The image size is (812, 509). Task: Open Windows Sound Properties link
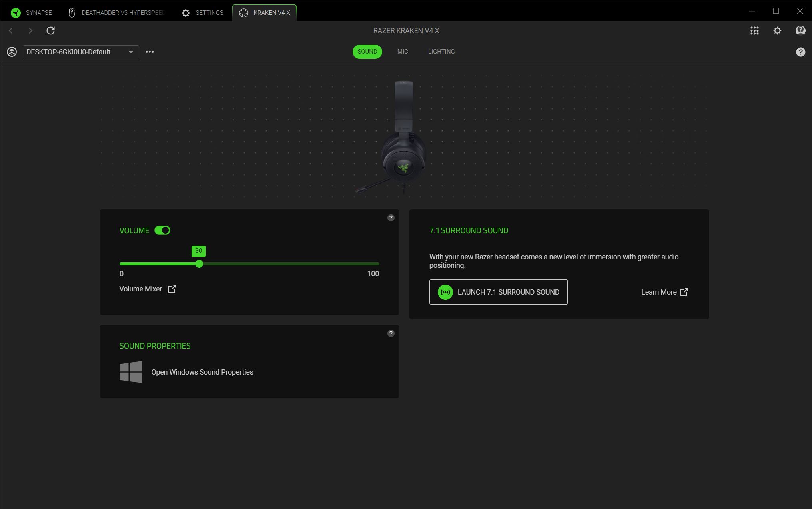point(202,372)
